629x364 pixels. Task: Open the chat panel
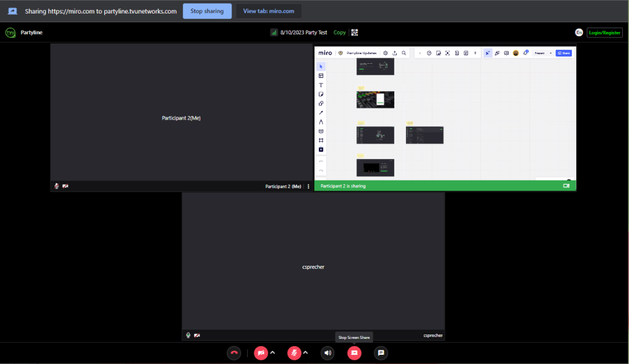[x=381, y=353]
